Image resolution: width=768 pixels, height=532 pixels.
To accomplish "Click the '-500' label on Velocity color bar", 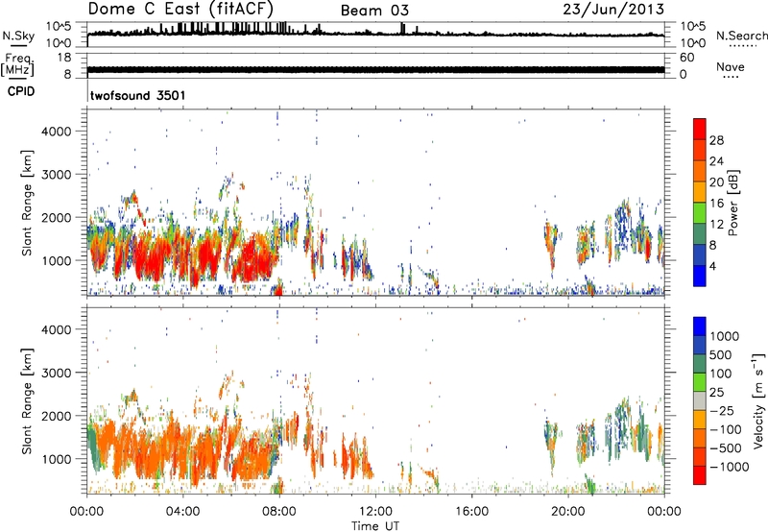I will coord(726,448).
